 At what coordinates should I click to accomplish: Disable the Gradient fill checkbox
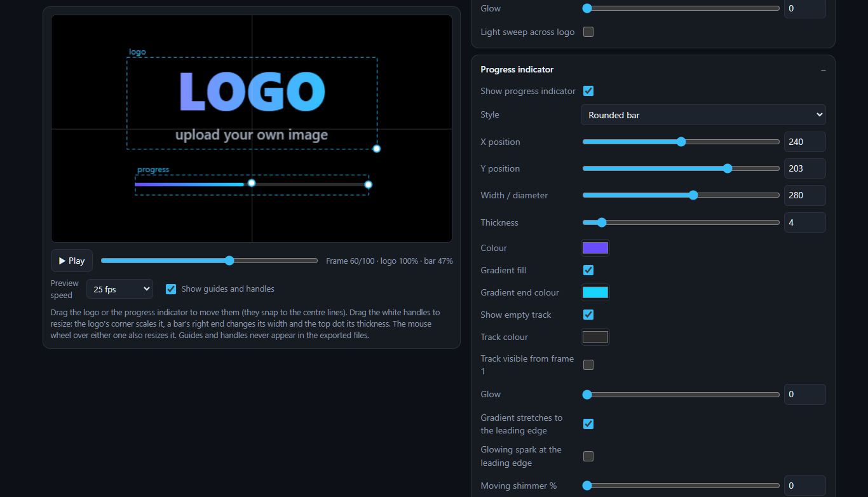click(588, 270)
